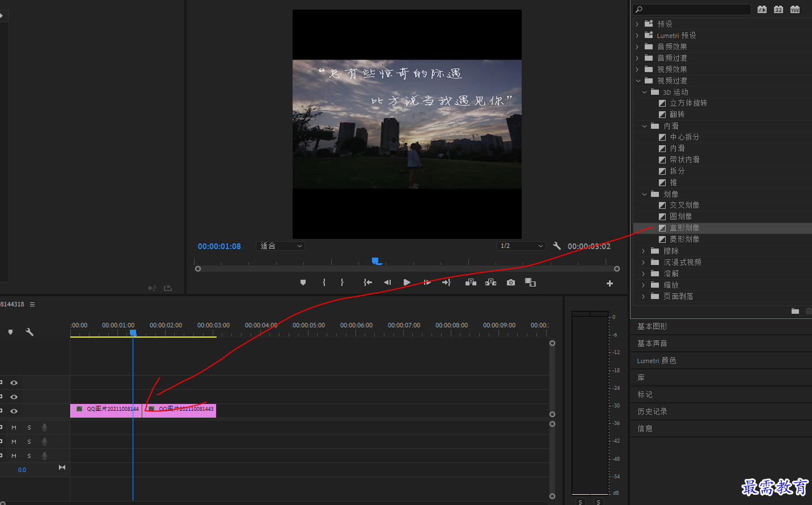
Task: Solo the bottom audio track
Action: pos(29,456)
